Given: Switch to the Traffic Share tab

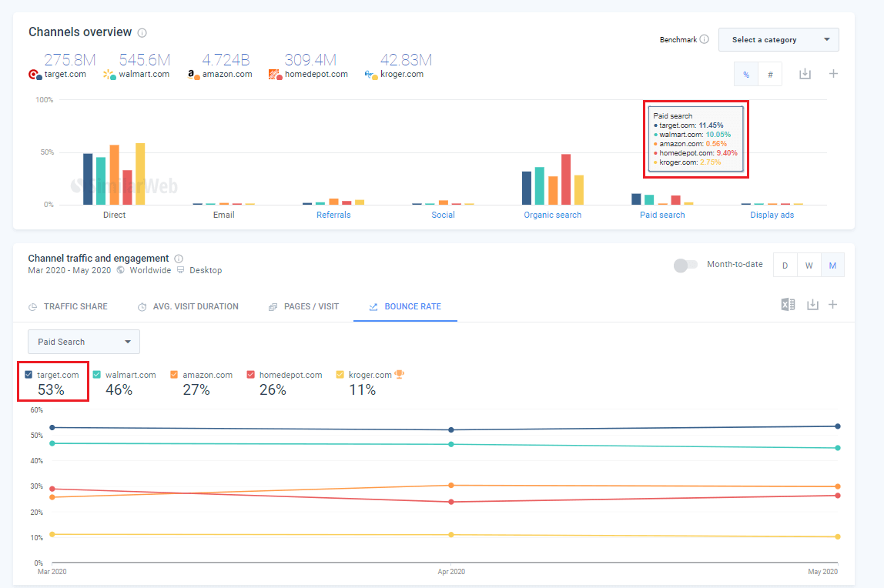Looking at the screenshot, I should tap(68, 306).
